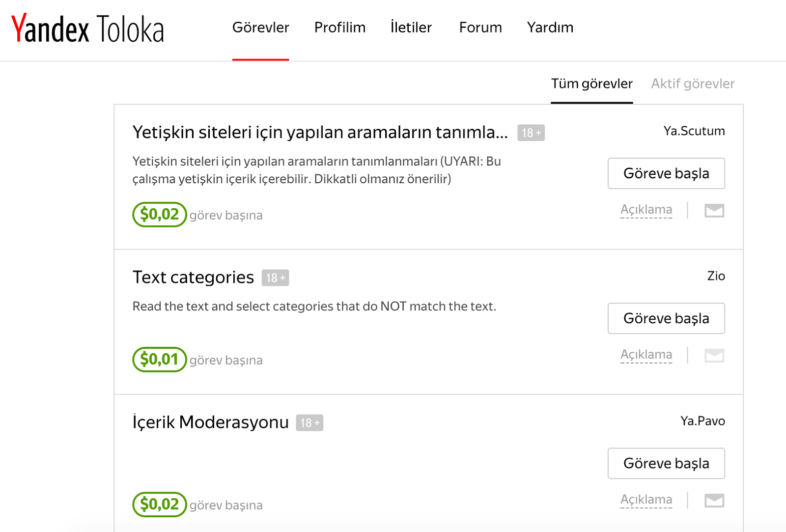Screen dimensions: 786x532
Task: Click the Yandex Toloka logo
Action: [x=87, y=28]
